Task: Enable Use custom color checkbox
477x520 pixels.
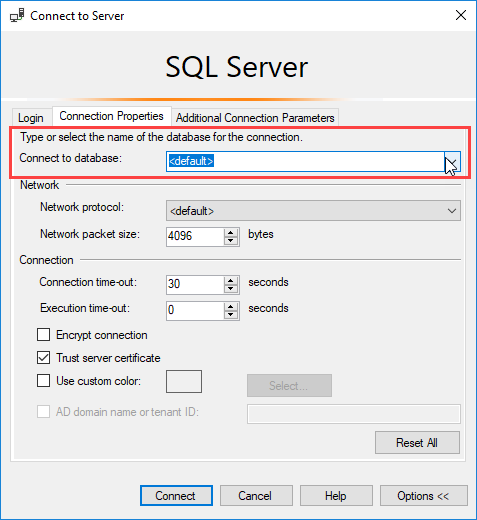Action: [43, 380]
